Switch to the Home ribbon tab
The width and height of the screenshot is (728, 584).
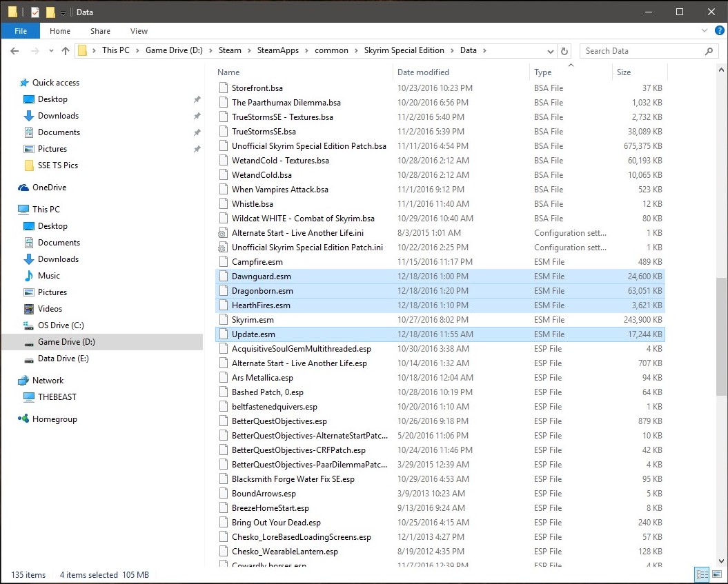tap(60, 31)
